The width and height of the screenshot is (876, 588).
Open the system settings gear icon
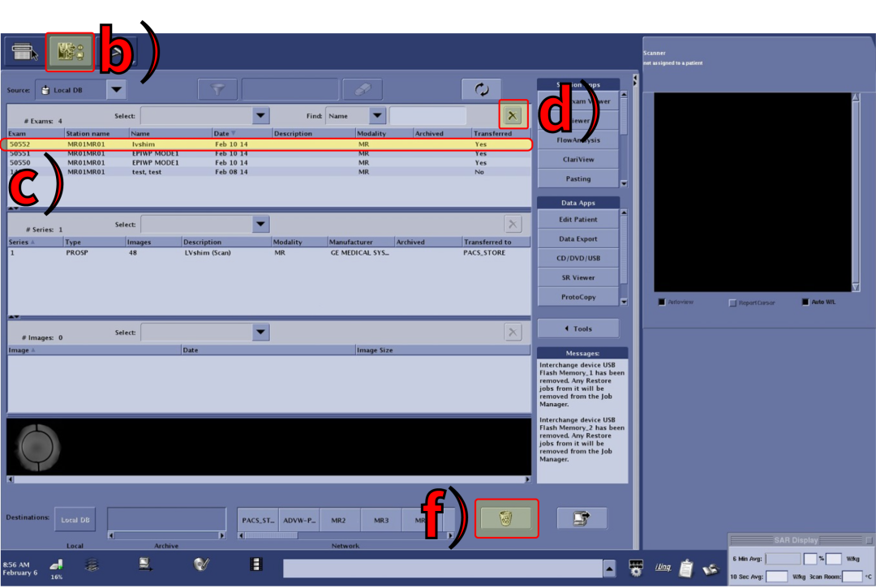tap(635, 568)
